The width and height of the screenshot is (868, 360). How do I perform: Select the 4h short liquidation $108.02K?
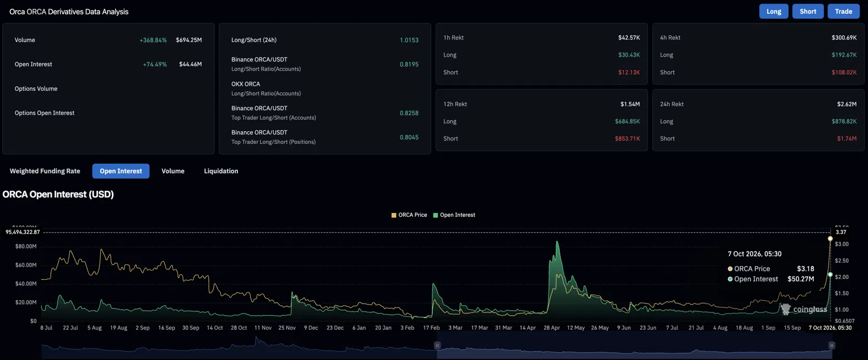tap(844, 72)
